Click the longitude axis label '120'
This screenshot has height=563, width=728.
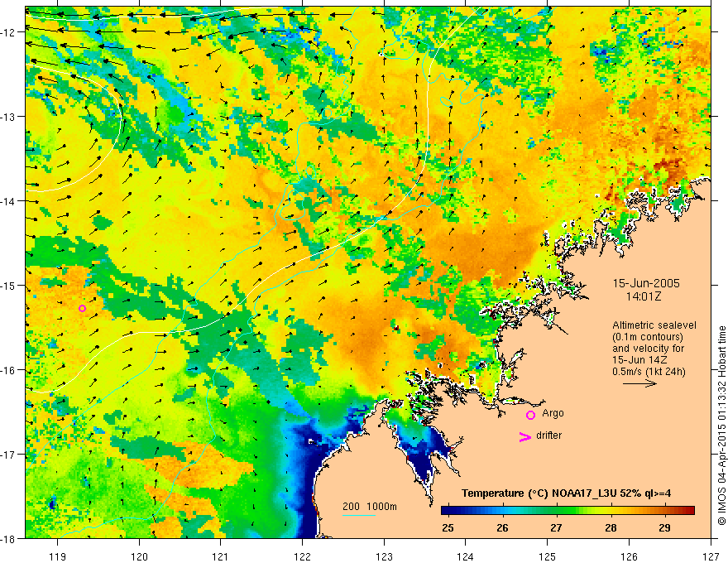point(139,556)
